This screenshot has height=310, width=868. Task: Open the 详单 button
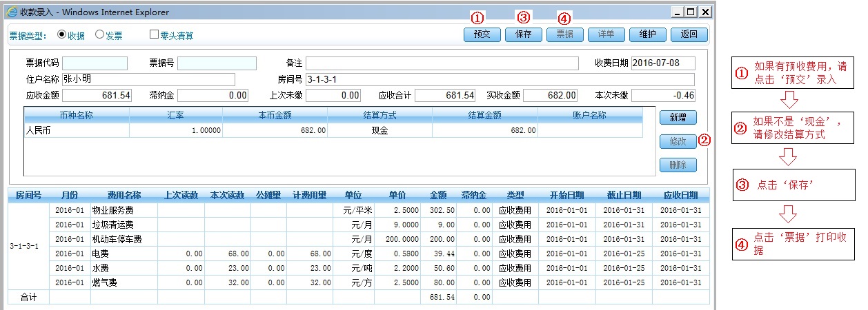tap(606, 34)
